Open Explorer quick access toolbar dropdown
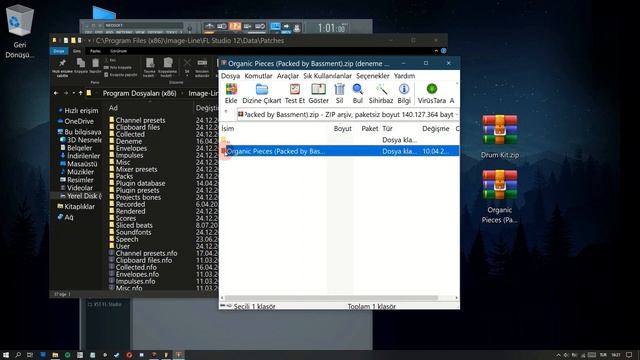Viewport: 640px width, 360px height. point(89,41)
